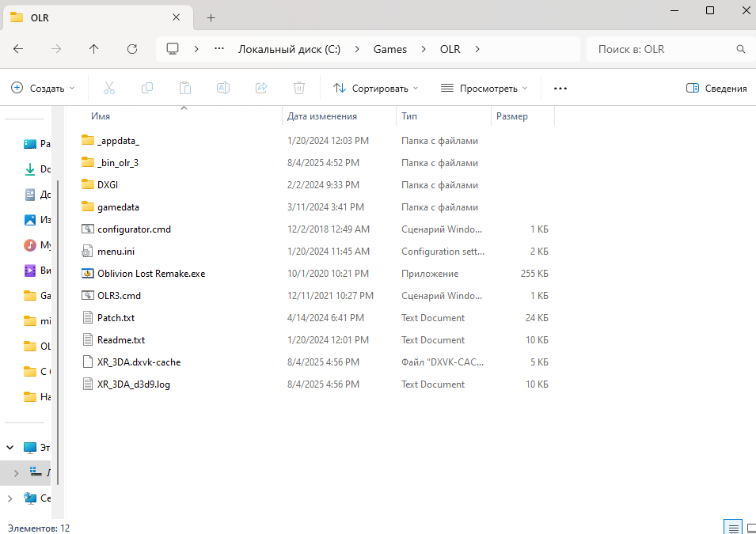Toggle the Сведения details pane
The height and width of the screenshot is (534, 756).
716,88
